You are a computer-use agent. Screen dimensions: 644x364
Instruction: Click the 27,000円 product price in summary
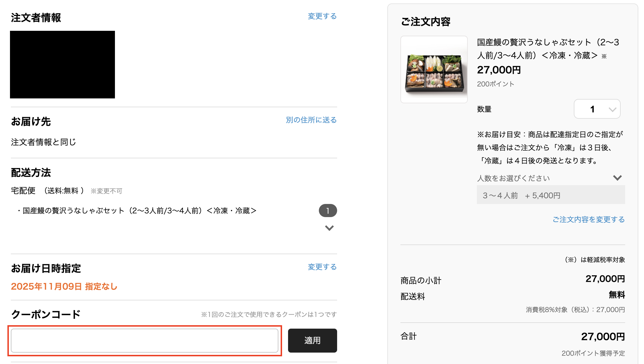click(499, 70)
